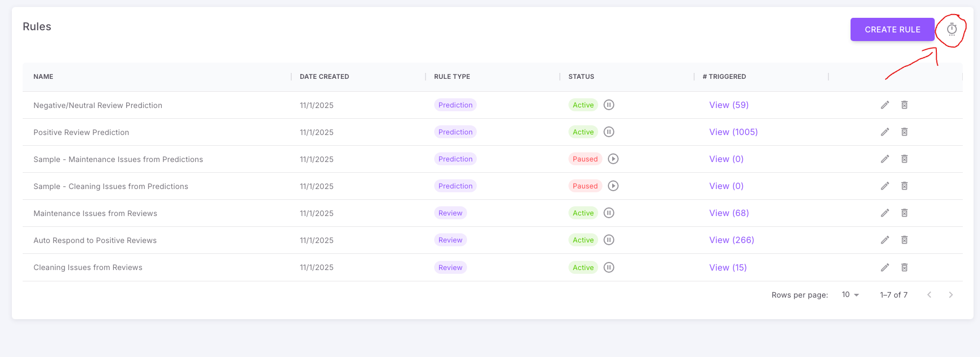
Task: Open the timer icon beside Create Rule
Action: pyautogui.click(x=952, y=30)
